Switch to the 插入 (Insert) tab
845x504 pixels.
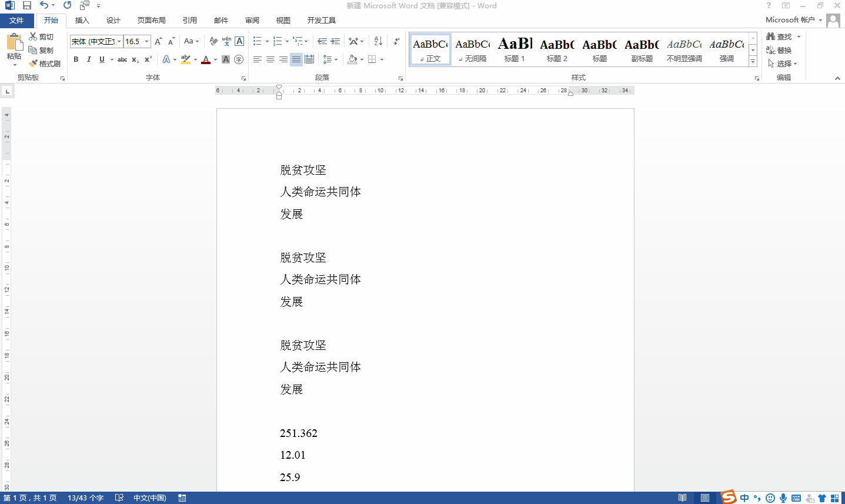pos(82,21)
